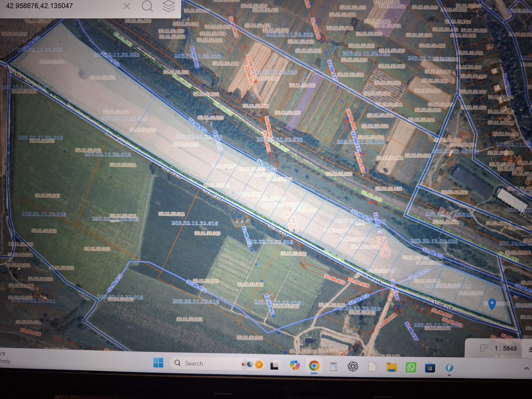Activate the measure ruler tool
532x399 pixels.
click(x=484, y=348)
